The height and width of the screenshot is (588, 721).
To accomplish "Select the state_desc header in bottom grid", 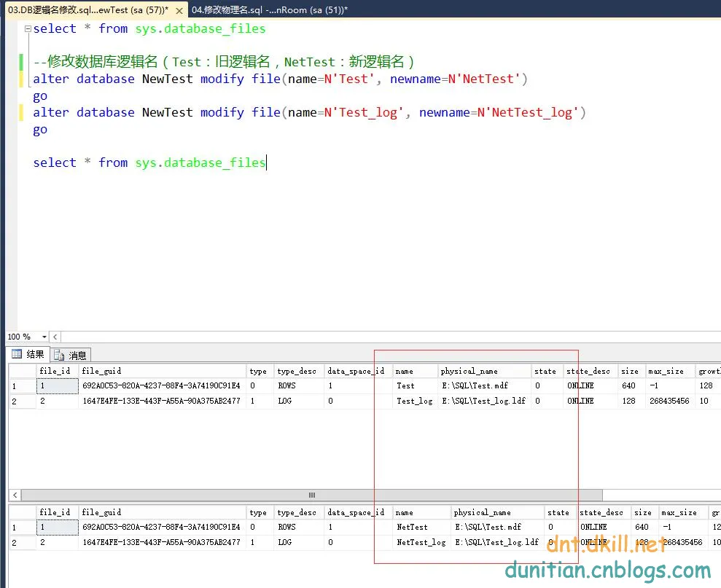I will [x=601, y=512].
